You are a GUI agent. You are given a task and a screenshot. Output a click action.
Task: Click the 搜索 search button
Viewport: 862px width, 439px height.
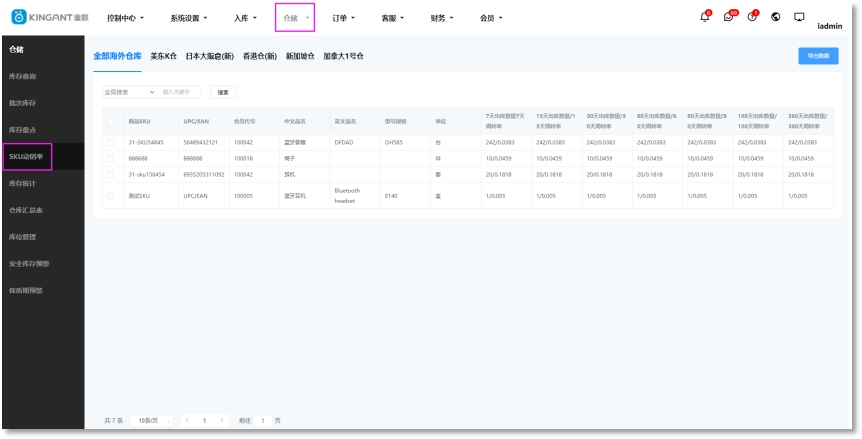(223, 92)
